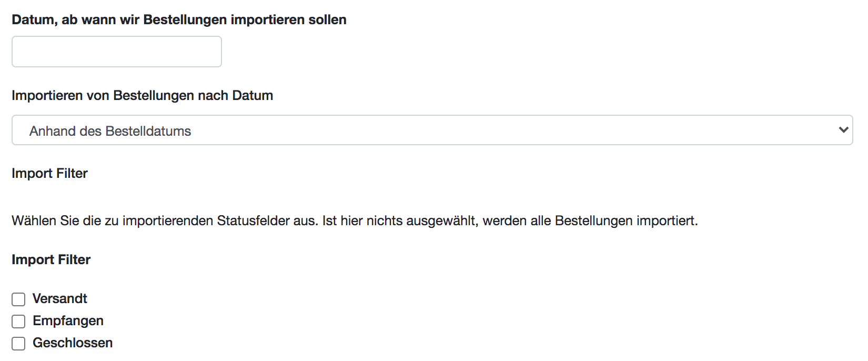Click sentence "Ist hier nichts ausgewählt"
The height and width of the screenshot is (361, 868).
(x=400, y=221)
